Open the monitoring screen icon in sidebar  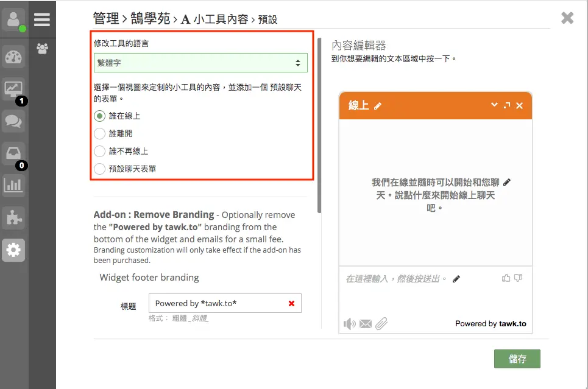[13, 89]
